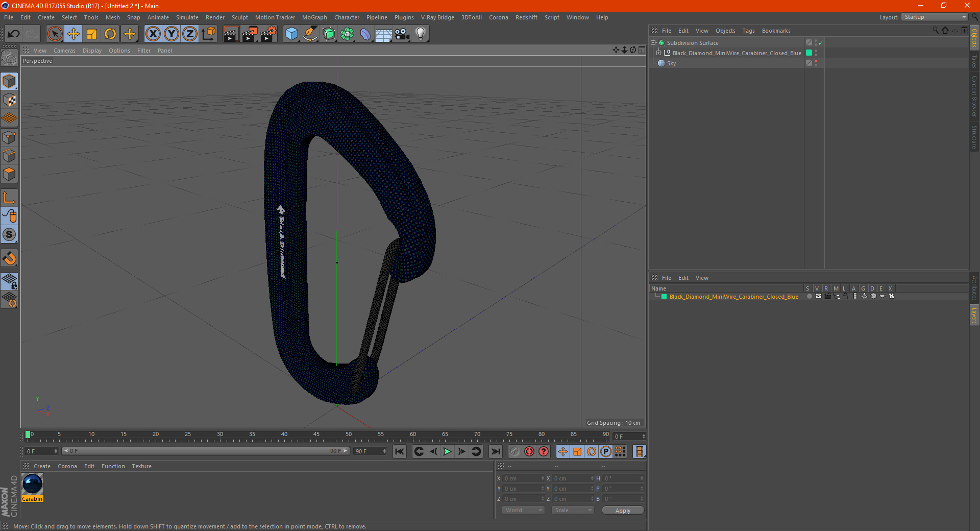Open Material Manager Texture menu
980x531 pixels.
141,466
